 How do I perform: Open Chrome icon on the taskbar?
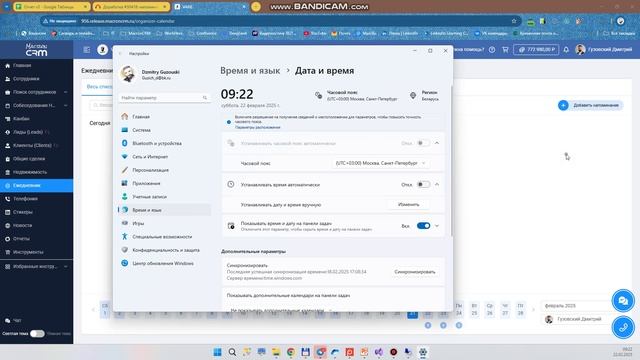[291, 352]
